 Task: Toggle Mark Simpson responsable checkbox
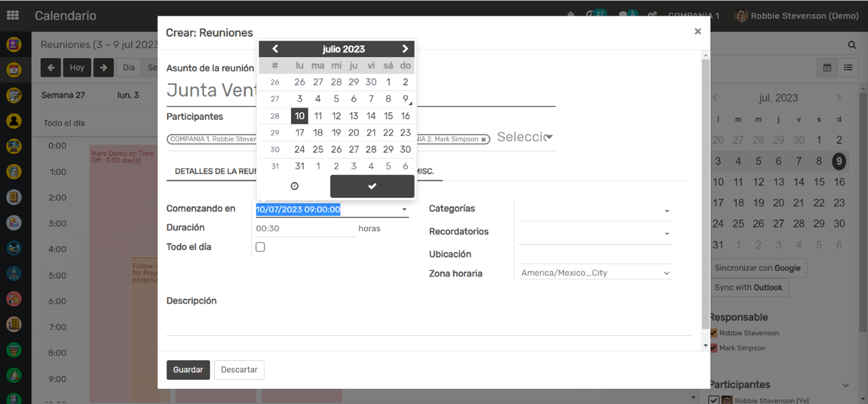point(713,348)
